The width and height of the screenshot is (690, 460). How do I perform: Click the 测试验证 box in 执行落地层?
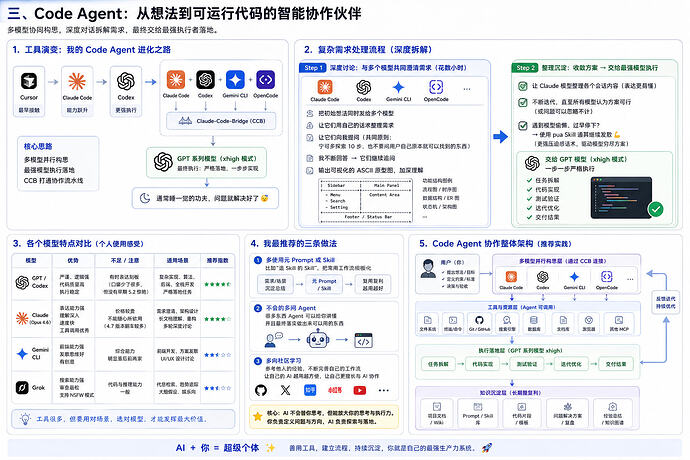[527, 364]
